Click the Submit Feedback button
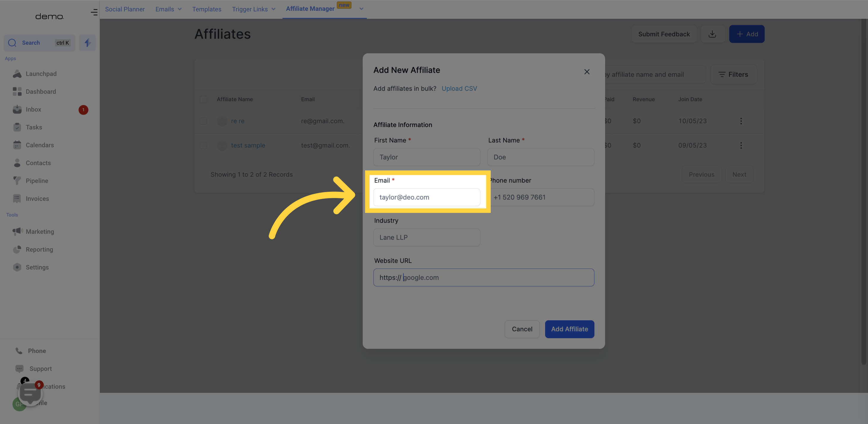The image size is (868, 424). tap(664, 34)
